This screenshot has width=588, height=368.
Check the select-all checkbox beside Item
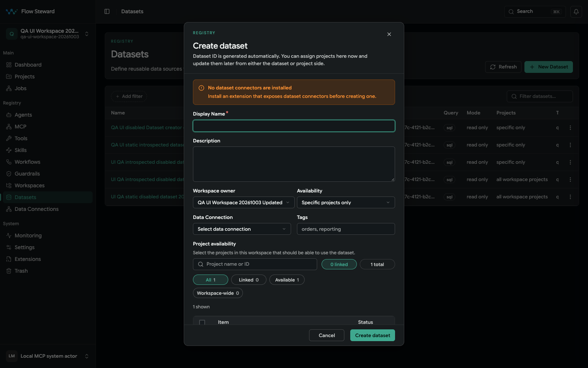pos(202,322)
